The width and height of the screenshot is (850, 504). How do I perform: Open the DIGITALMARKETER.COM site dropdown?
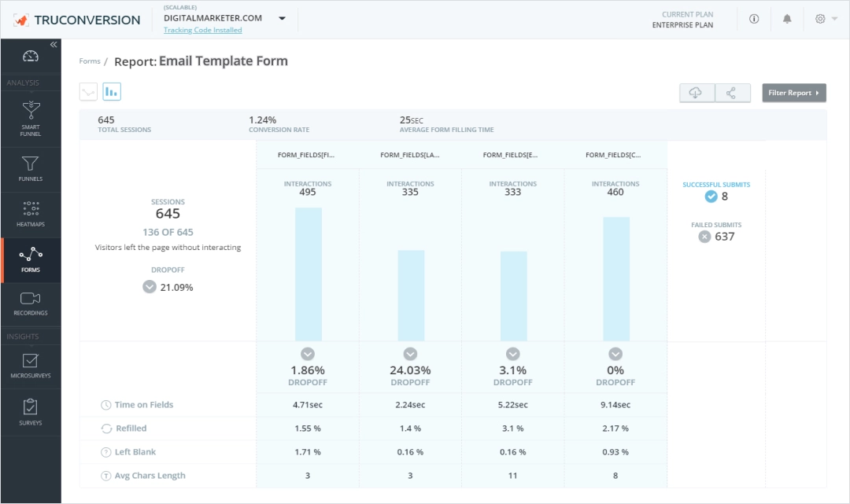(x=283, y=18)
